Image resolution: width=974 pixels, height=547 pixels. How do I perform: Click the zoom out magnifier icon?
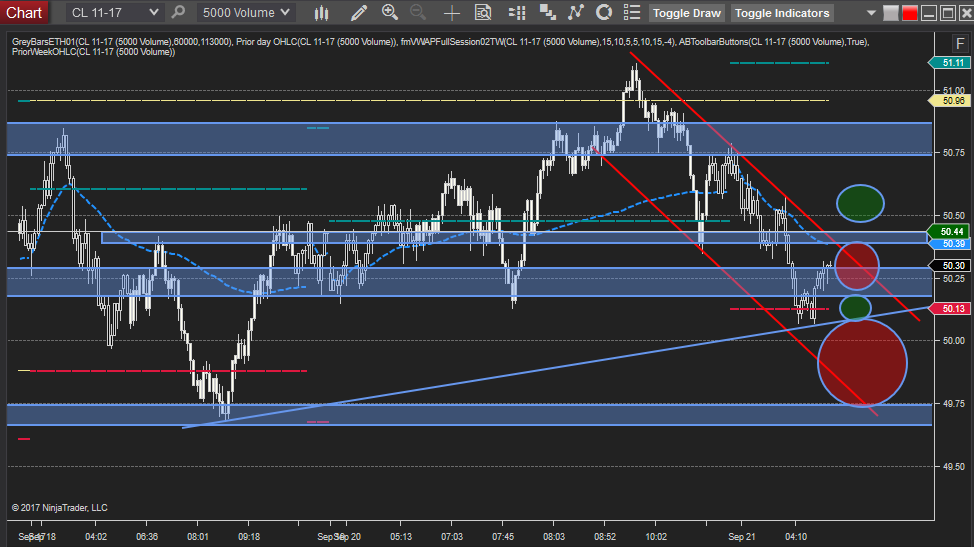tap(418, 12)
